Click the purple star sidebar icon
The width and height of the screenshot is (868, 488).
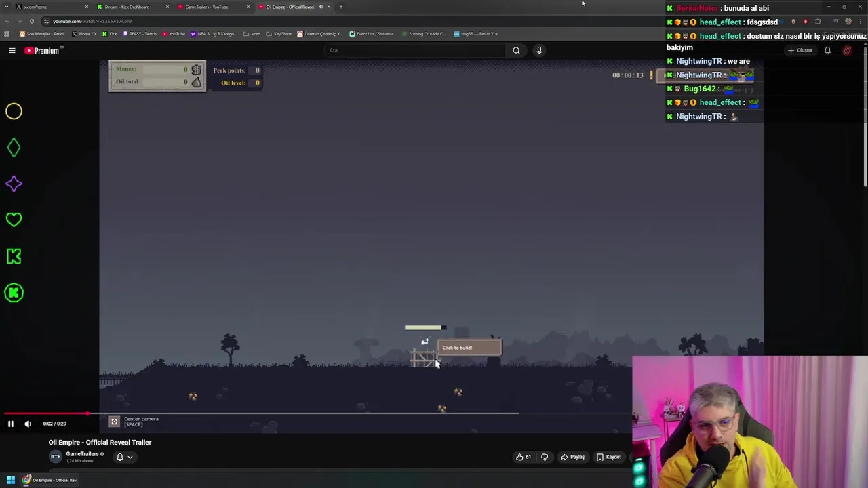point(14,184)
